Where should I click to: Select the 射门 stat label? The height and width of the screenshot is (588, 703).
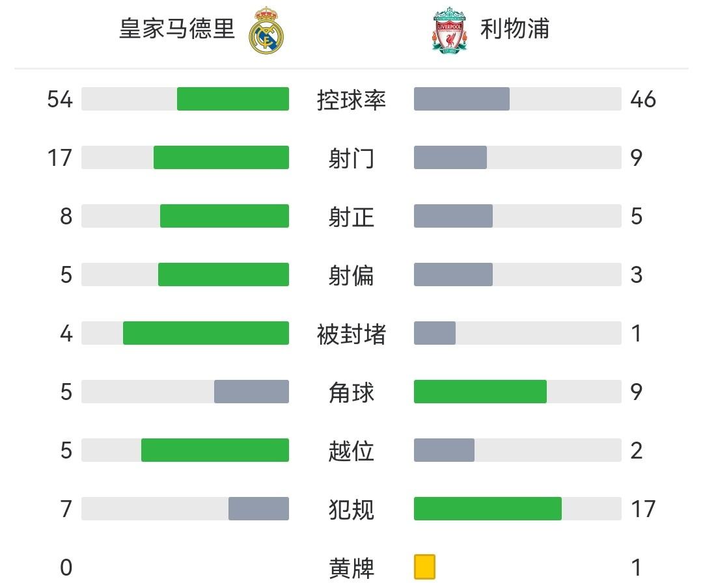[351, 158]
